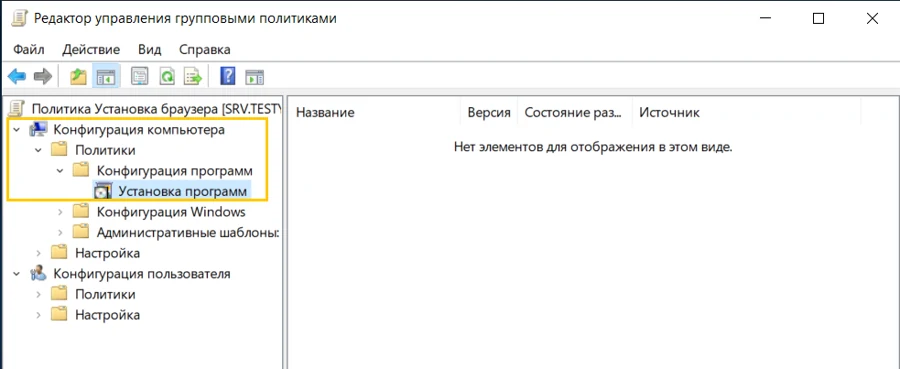Screen dimensions: 900x369
Task: Expand Настройка under Конфигурация компьютера
Action: click(38, 253)
